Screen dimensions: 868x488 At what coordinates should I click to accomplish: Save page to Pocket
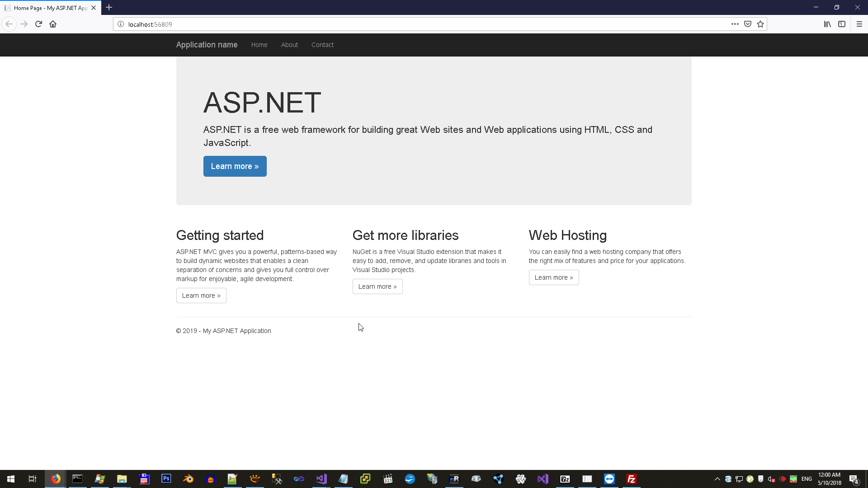click(748, 24)
